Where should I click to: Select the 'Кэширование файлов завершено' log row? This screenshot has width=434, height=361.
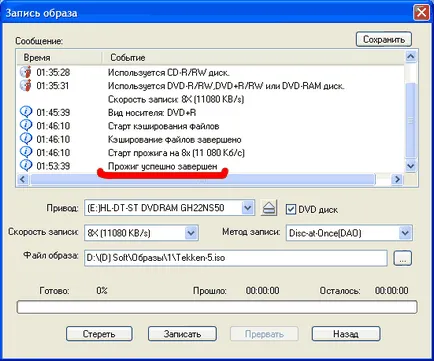click(211, 139)
